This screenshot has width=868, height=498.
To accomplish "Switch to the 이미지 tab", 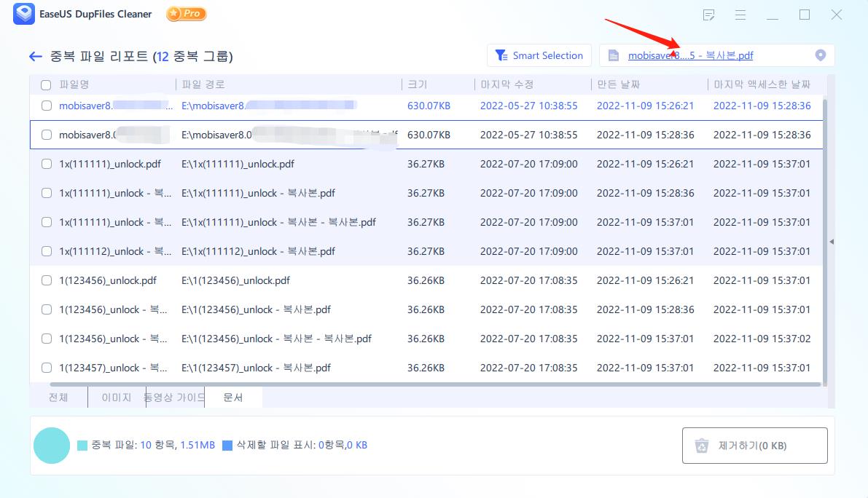I will pos(115,398).
